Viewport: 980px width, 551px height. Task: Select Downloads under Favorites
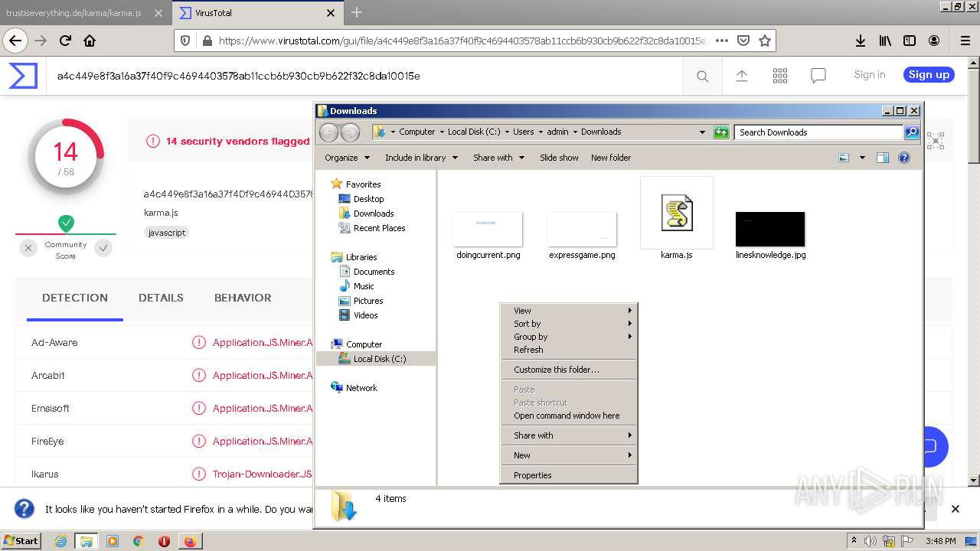click(373, 214)
